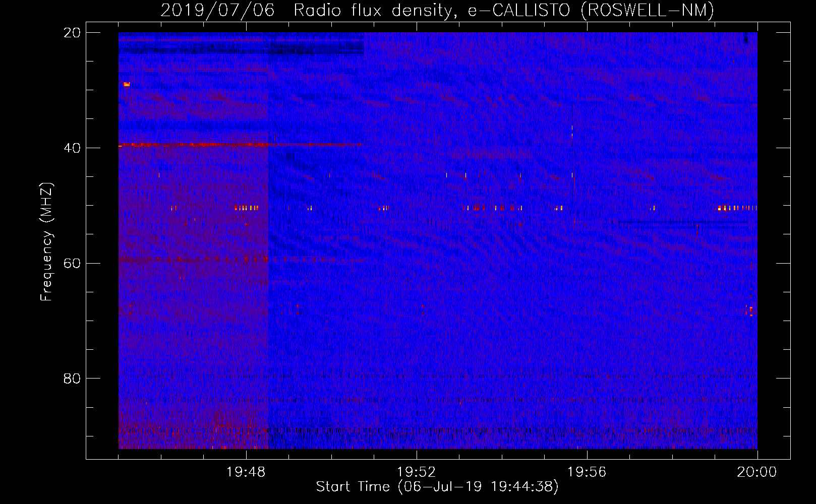Click the time tick label "19:52"
816x504 pixels.
(417, 472)
